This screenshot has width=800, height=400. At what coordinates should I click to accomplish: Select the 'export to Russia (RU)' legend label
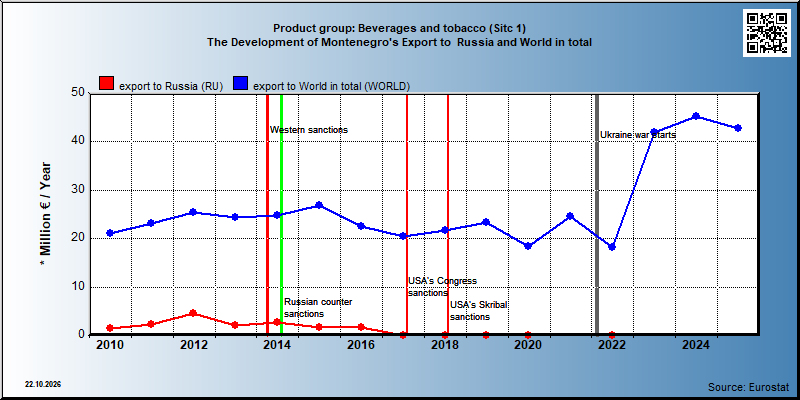pos(171,86)
